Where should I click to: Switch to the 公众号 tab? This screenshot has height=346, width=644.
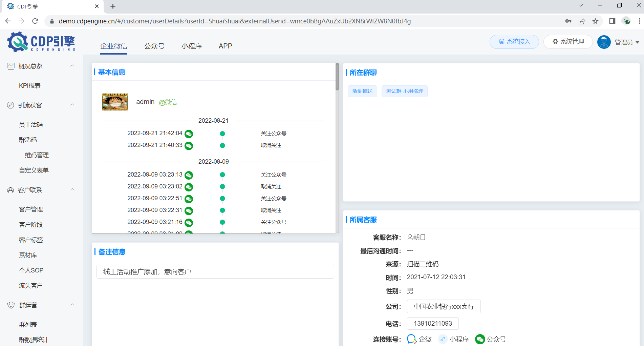pos(154,46)
